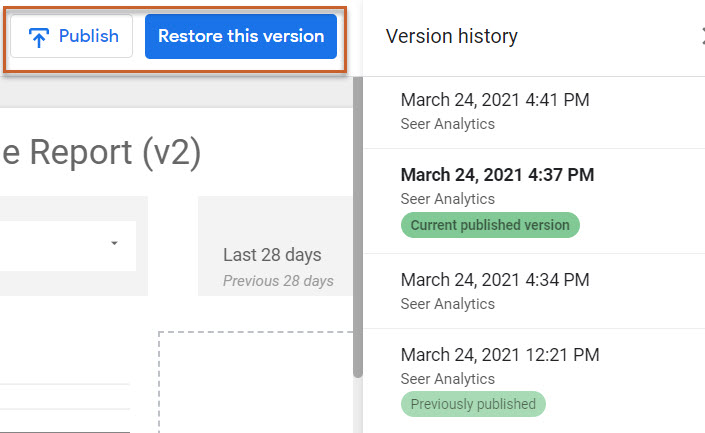The image size is (705, 433).
Task: Expand the filter control dropdown arrow
Action: click(114, 243)
